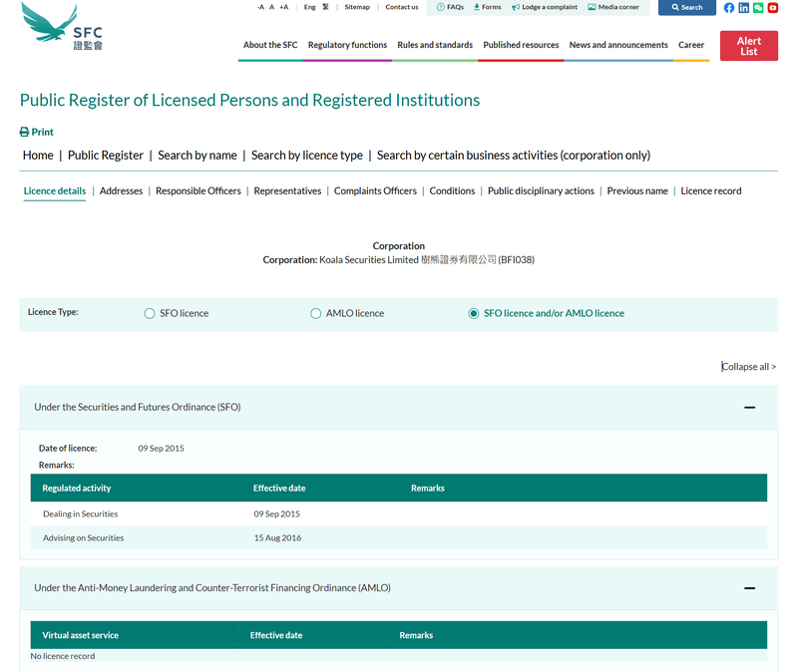Switch to the Complaints Officers tab

[375, 190]
